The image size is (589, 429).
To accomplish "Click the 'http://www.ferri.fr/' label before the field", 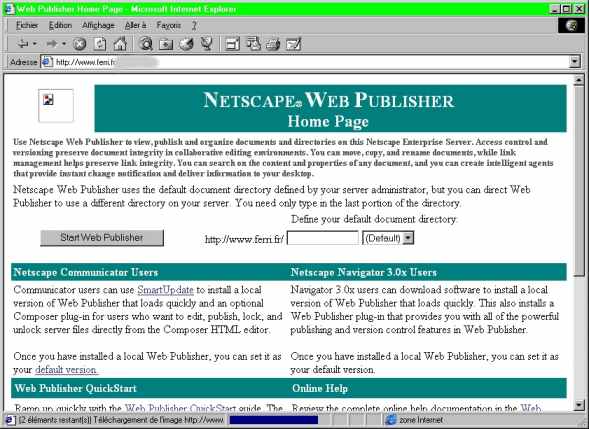I will [244, 239].
